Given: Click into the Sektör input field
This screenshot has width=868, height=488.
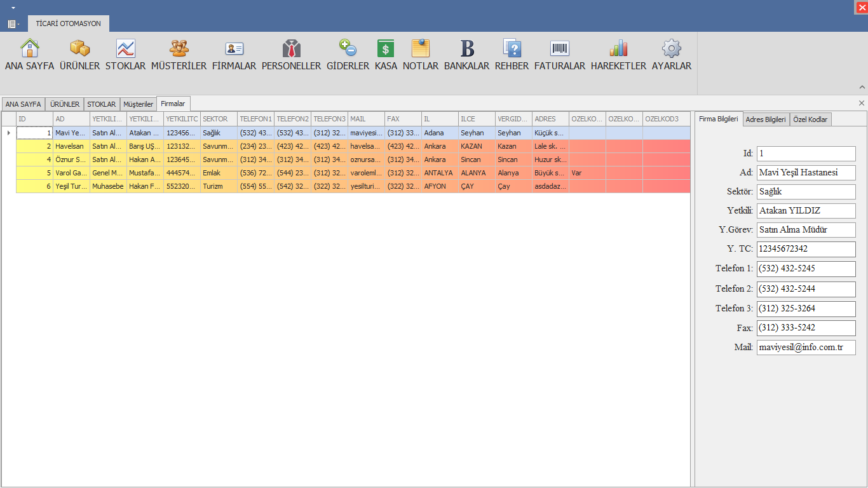Looking at the screenshot, I should pyautogui.click(x=806, y=192).
